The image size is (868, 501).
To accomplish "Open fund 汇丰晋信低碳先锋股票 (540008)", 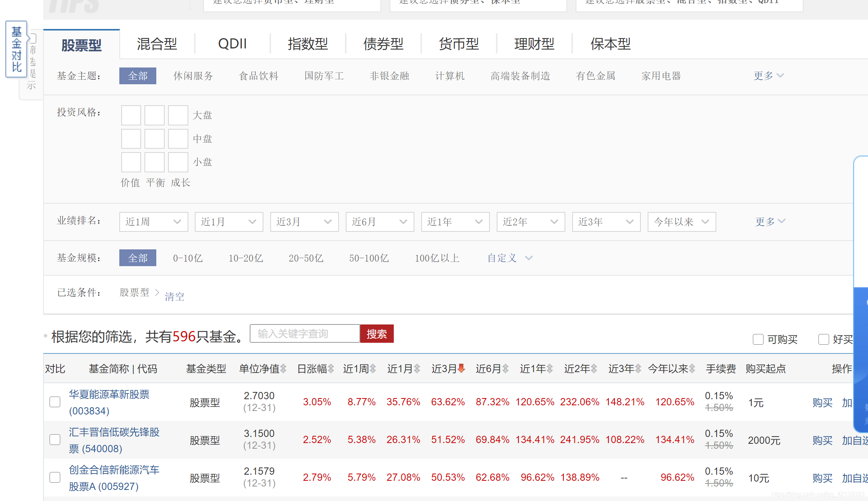I will point(114,440).
